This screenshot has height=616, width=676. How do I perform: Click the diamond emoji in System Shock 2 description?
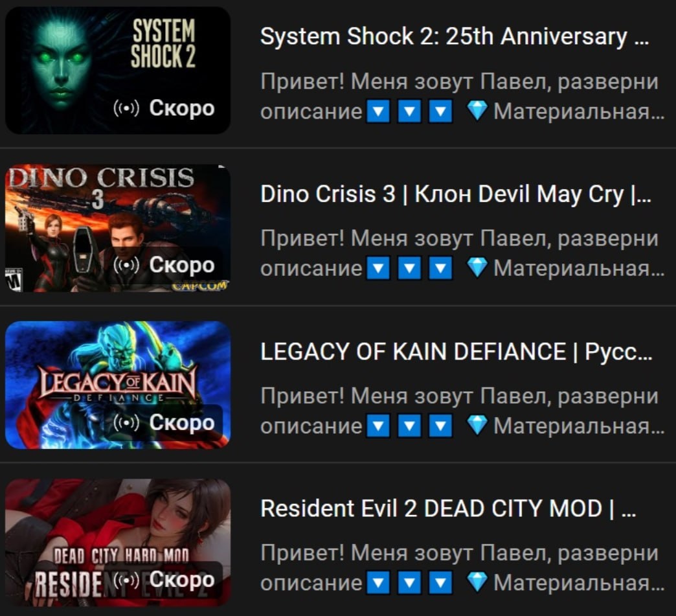point(477,111)
